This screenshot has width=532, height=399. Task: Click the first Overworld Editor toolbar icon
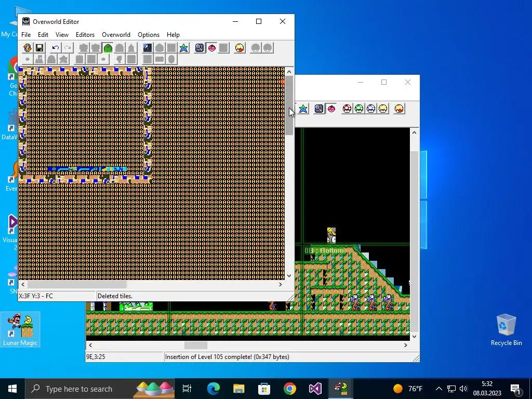tap(28, 48)
